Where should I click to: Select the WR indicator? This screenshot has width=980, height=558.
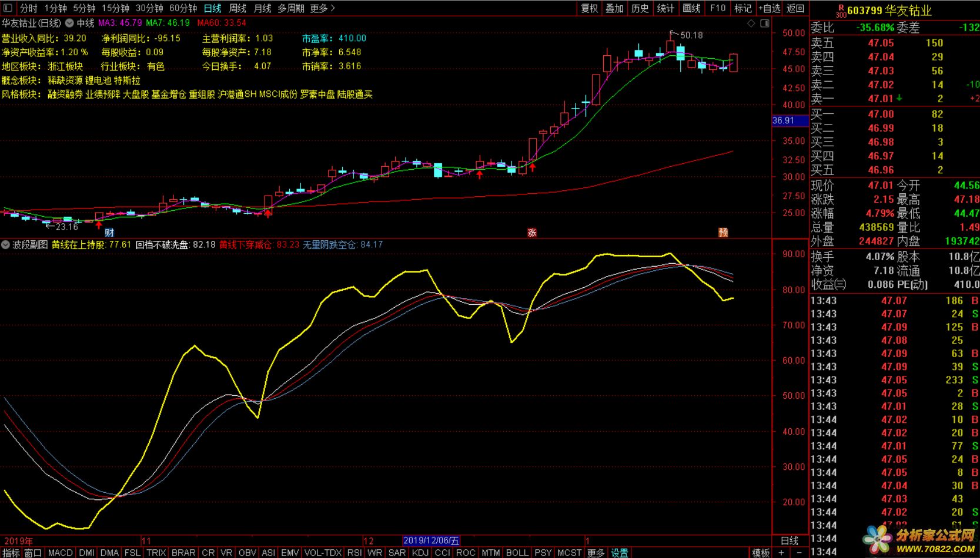[x=375, y=553]
